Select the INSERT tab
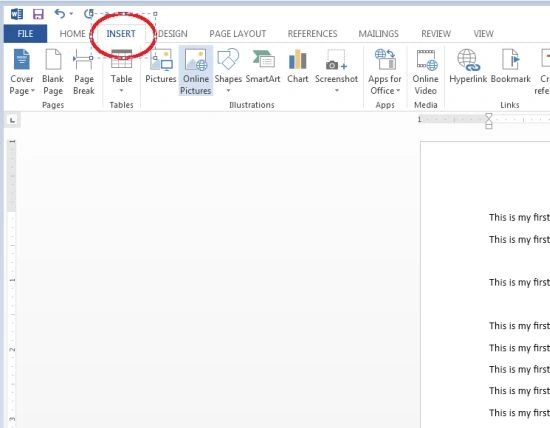 pos(121,34)
